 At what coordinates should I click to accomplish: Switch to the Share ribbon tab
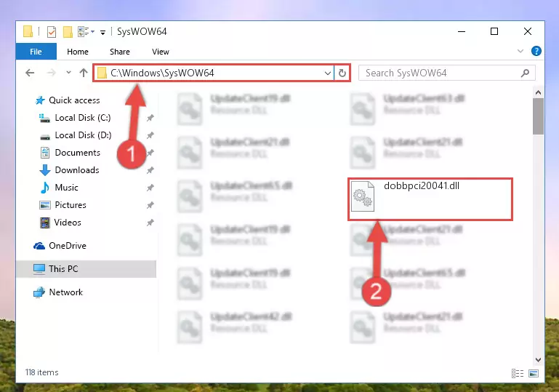120,52
